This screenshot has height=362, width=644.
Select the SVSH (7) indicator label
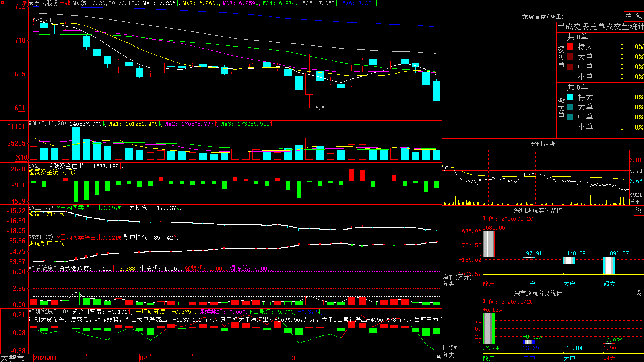click(x=41, y=238)
